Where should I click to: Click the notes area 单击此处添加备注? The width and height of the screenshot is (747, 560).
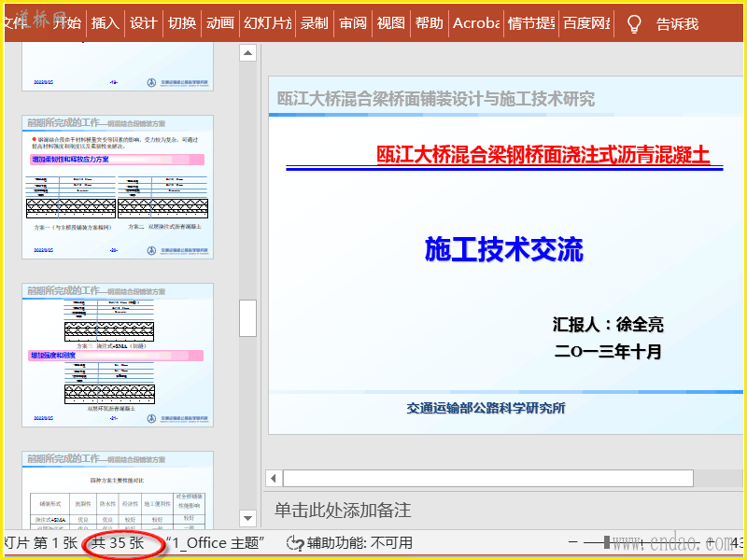(x=343, y=510)
